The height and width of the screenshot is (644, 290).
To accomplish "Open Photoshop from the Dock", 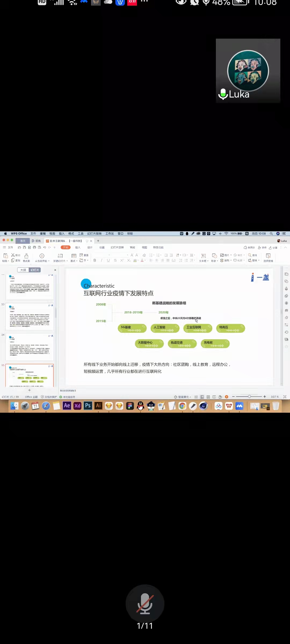I will point(88,405).
